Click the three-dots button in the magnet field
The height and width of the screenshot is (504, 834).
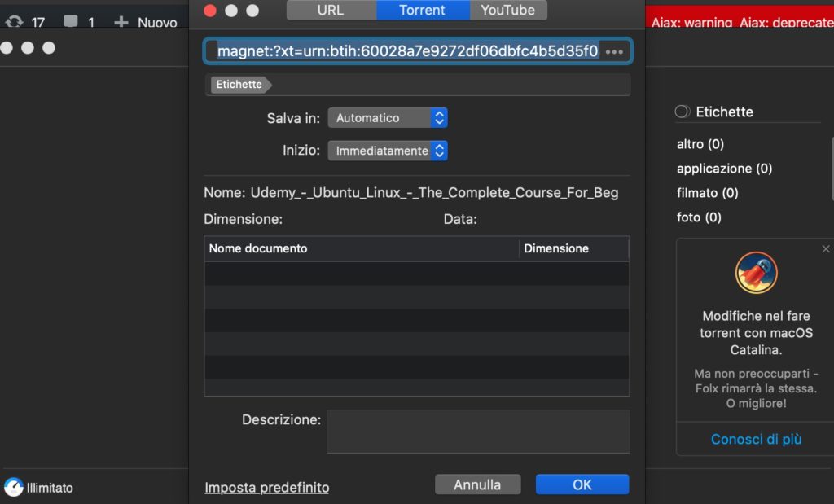click(x=614, y=52)
